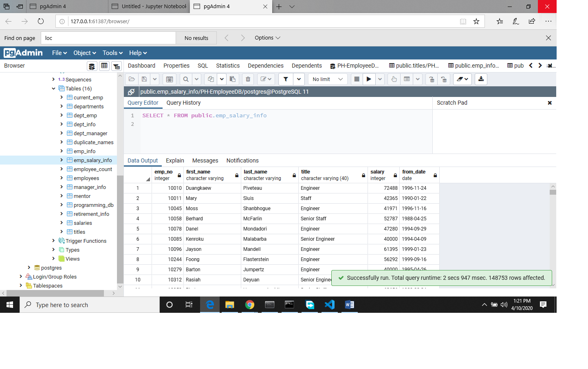The height and width of the screenshot is (369, 588).
Task: Click the Download as CSV icon
Action: [481, 79]
